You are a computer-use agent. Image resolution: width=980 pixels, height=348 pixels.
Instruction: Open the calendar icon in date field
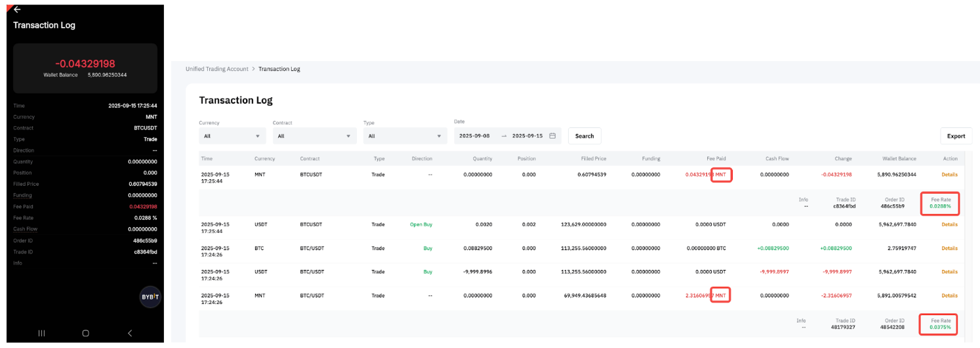552,136
